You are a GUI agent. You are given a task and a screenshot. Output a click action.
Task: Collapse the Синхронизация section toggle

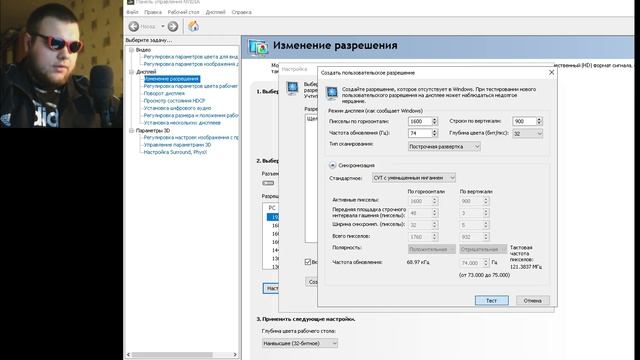click(x=332, y=165)
